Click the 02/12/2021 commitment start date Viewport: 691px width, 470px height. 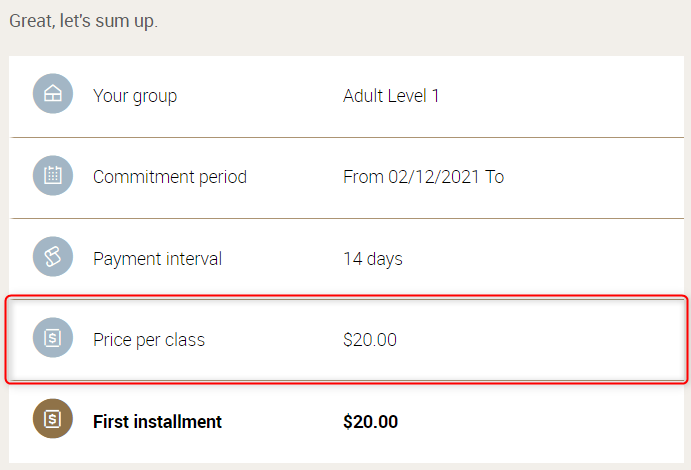[x=432, y=177]
